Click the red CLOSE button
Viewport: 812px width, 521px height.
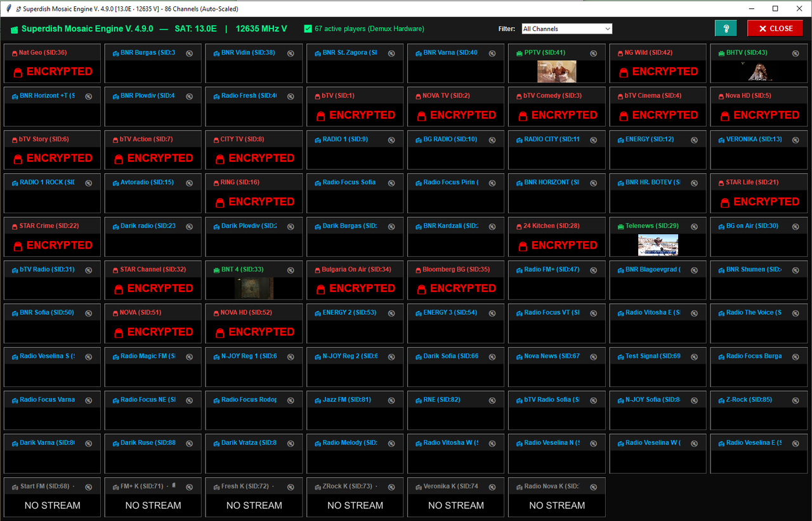(x=775, y=29)
